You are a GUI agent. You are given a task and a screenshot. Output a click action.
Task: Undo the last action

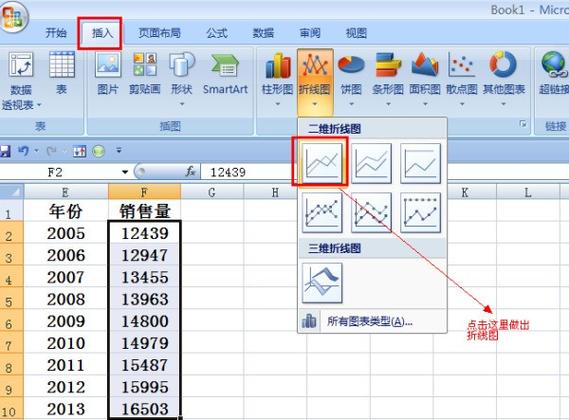point(23,150)
